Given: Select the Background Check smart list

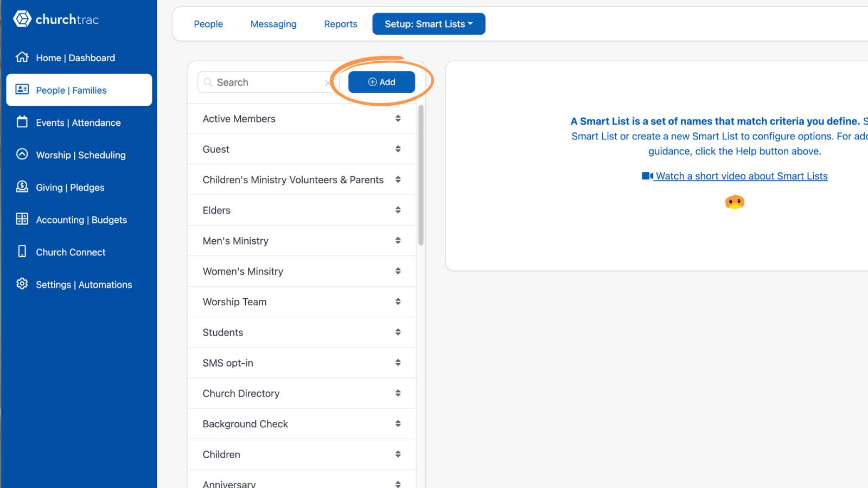Looking at the screenshot, I should (x=302, y=424).
